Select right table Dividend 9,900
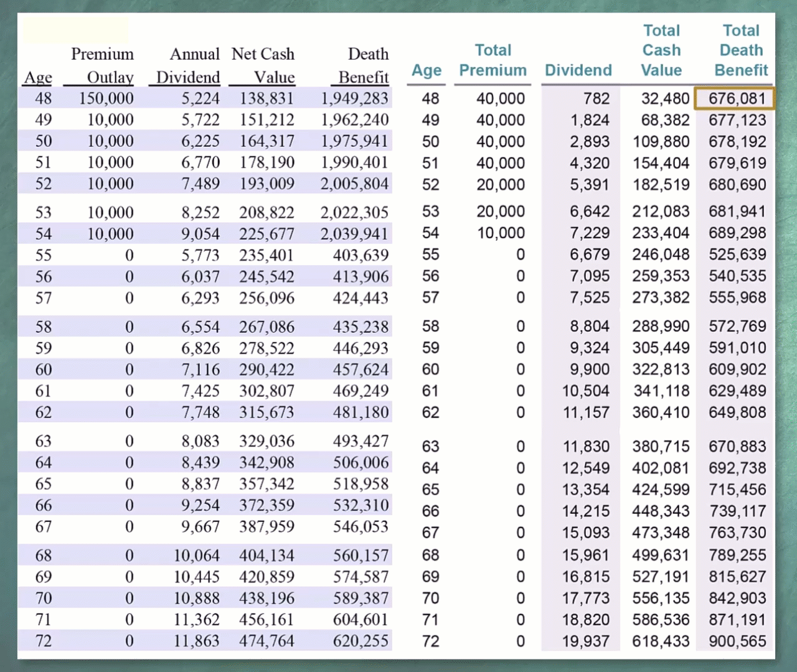The image size is (797, 672). tap(590, 370)
